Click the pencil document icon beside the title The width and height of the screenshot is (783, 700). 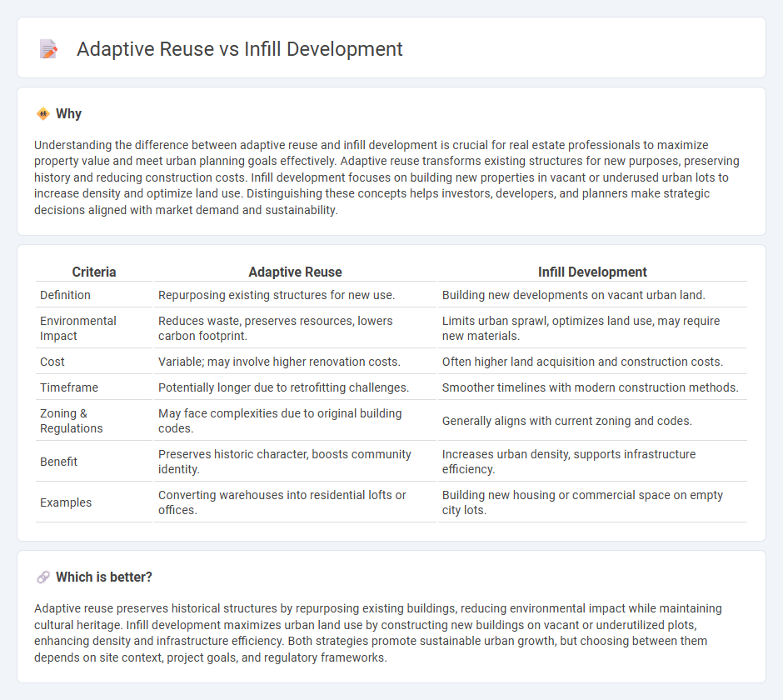click(48, 49)
